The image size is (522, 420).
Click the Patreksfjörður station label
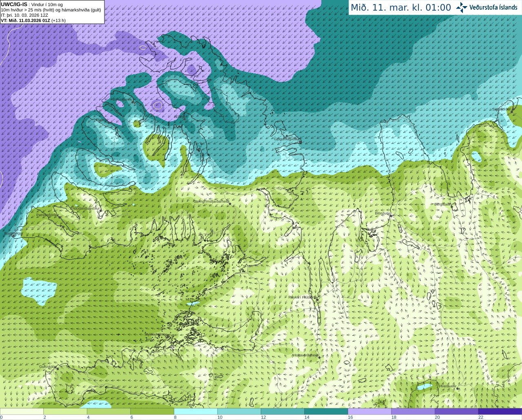[47, 214]
